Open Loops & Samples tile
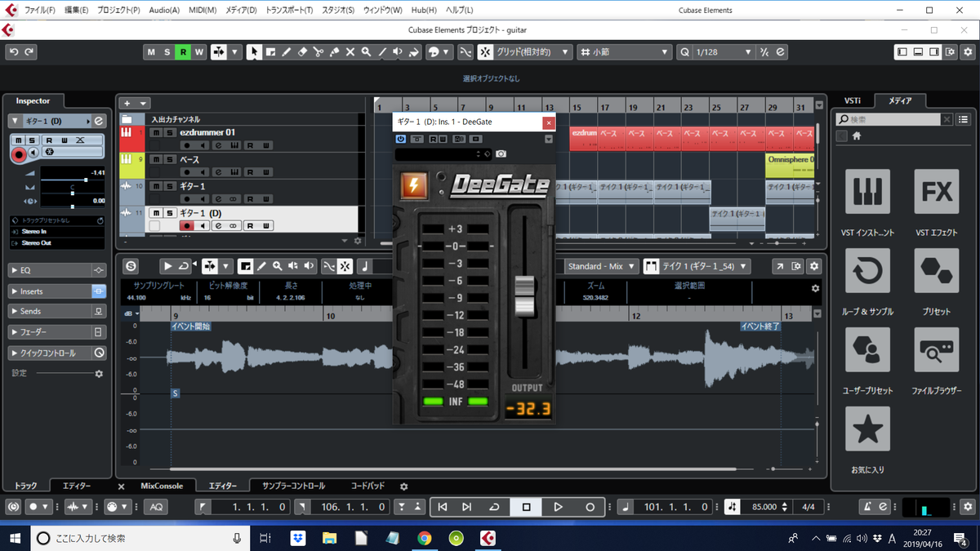This screenshot has height=551, width=980. click(866, 271)
